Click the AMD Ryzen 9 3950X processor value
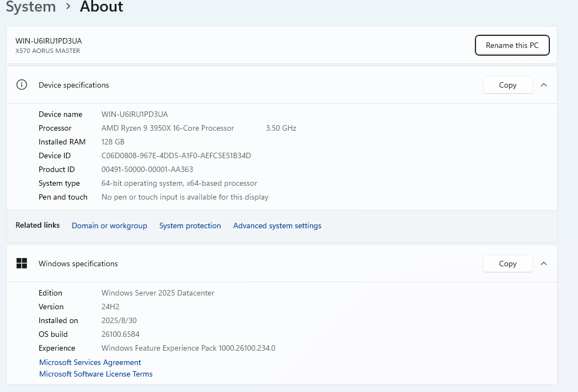The width and height of the screenshot is (578, 392). (168, 128)
